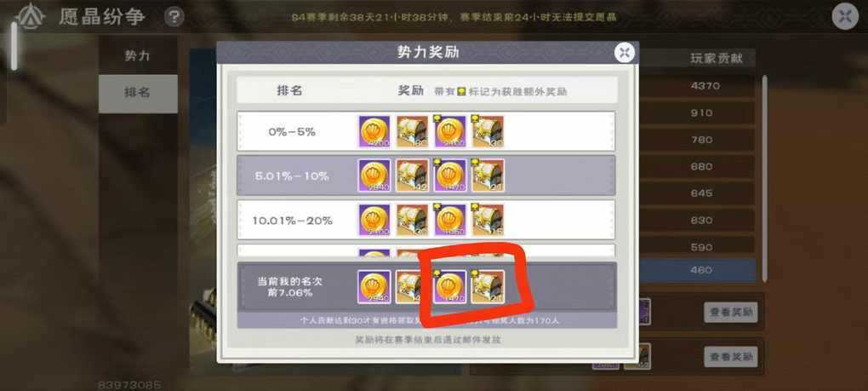Click circled bonus chest in my rank row

click(488, 287)
